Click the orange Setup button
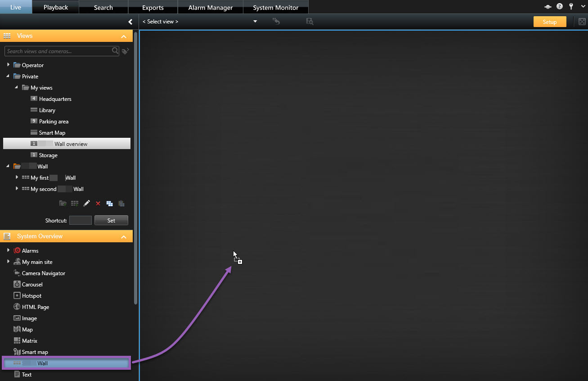Screen dimensions: 588x381 [x=549, y=22]
